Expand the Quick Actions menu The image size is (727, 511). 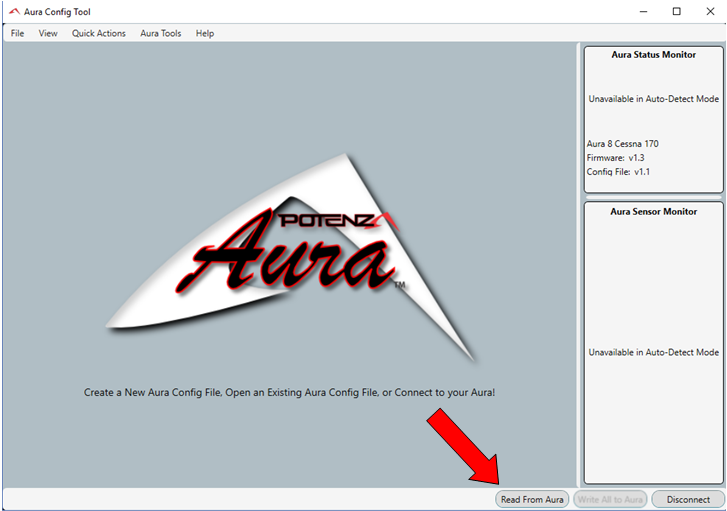coord(99,33)
